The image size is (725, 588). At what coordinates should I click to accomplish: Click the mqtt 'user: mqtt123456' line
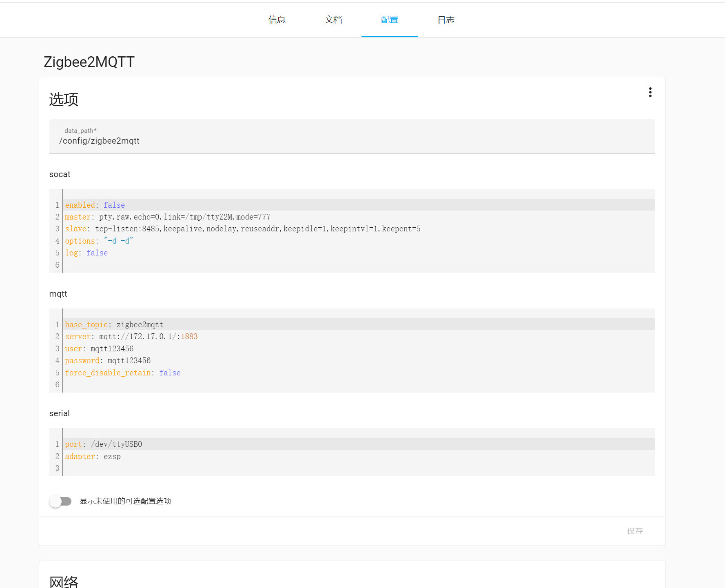pos(359,348)
